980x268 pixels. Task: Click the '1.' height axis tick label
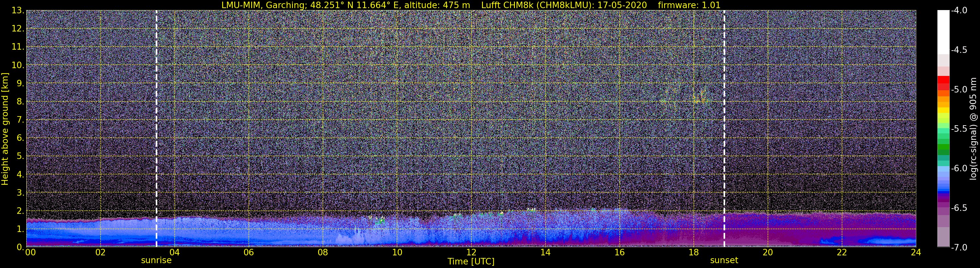click(20, 229)
